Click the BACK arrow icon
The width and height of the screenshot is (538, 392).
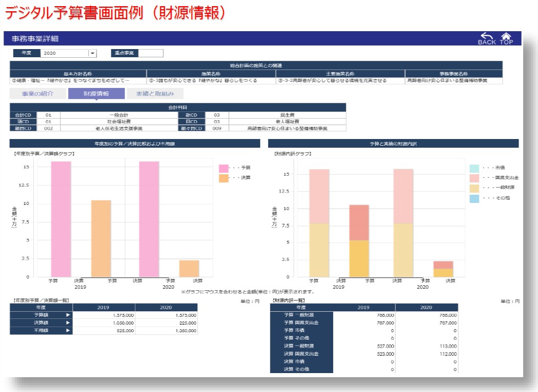[x=486, y=37]
